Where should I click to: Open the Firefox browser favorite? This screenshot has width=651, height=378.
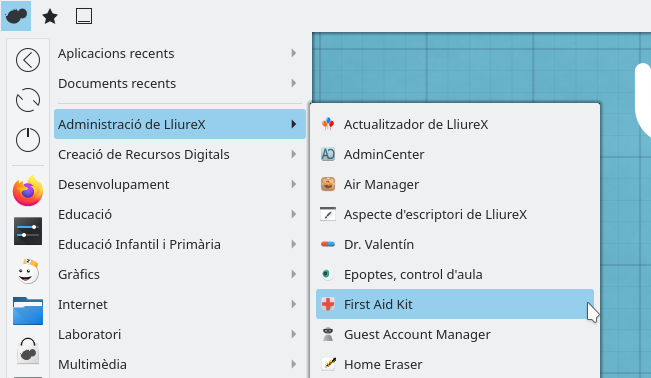pyautogui.click(x=28, y=191)
